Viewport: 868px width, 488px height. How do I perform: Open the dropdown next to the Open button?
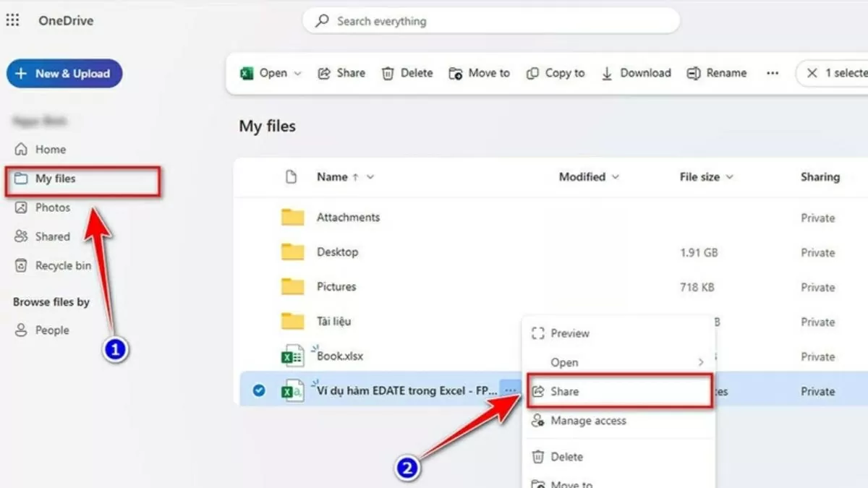(x=297, y=72)
